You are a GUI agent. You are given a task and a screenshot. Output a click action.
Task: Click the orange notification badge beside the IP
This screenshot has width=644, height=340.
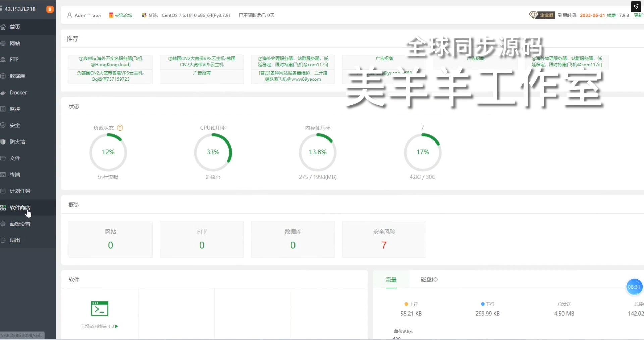[50, 9]
